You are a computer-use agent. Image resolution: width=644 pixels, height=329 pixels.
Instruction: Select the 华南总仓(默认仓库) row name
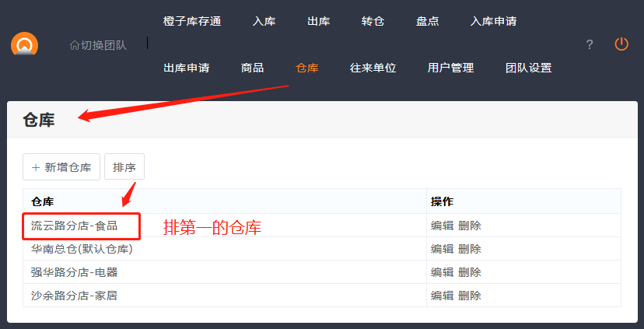pos(82,249)
